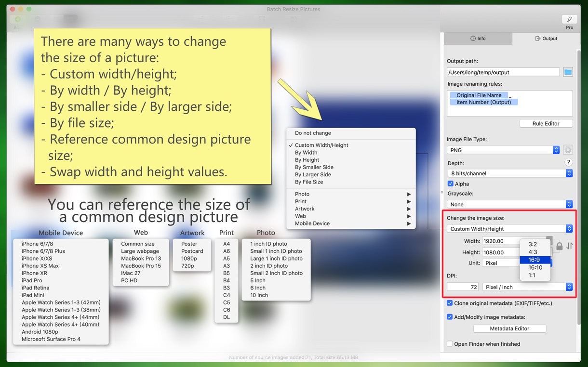This screenshot has width=588, height=367.
Task: Select Custom Width/Height in popup menu
Action: pyautogui.click(x=351, y=145)
